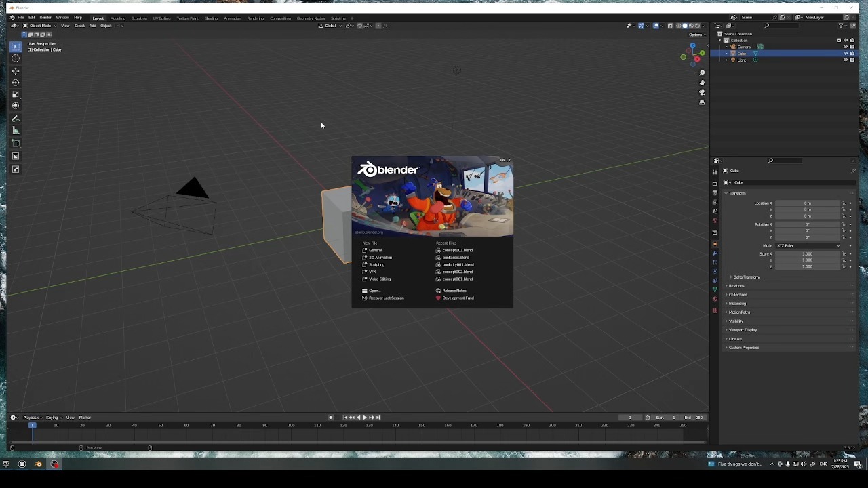Switch to Modeling workspace tab

coord(118,18)
